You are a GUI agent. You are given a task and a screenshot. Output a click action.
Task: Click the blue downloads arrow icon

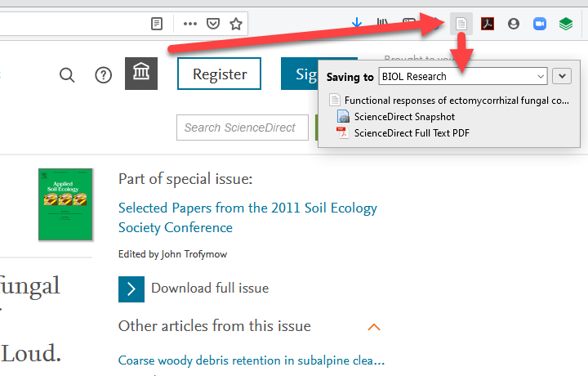[x=357, y=23]
